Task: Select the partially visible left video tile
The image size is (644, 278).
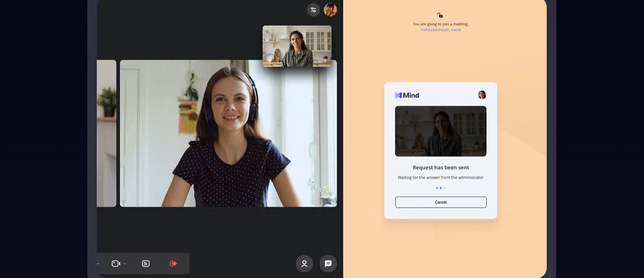Action: (106, 134)
